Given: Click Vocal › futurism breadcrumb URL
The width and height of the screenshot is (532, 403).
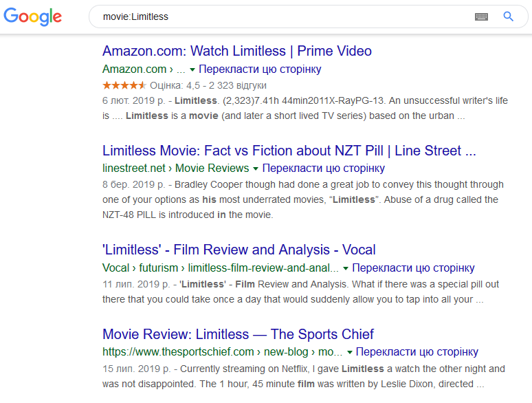Looking at the screenshot, I should tap(221, 268).
